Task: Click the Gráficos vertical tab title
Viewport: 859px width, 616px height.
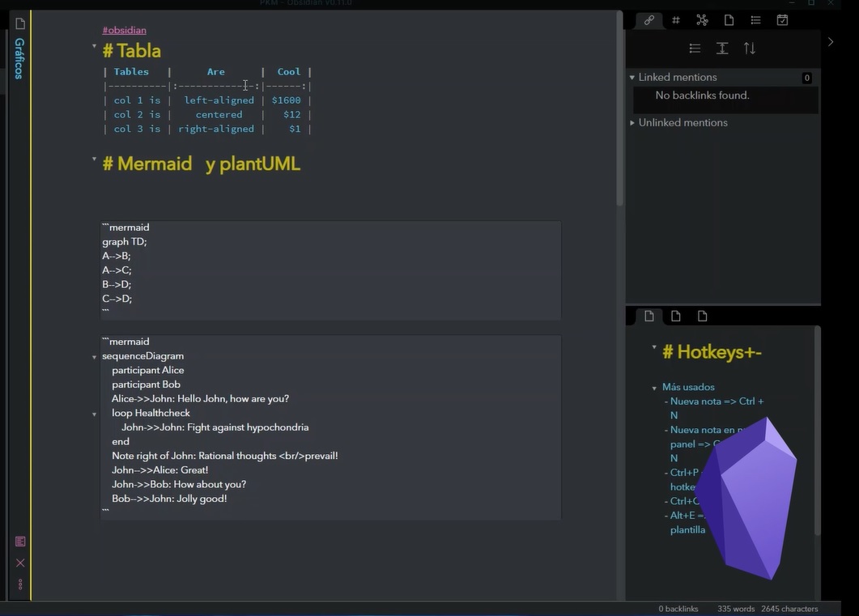Action: [x=19, y=58]
